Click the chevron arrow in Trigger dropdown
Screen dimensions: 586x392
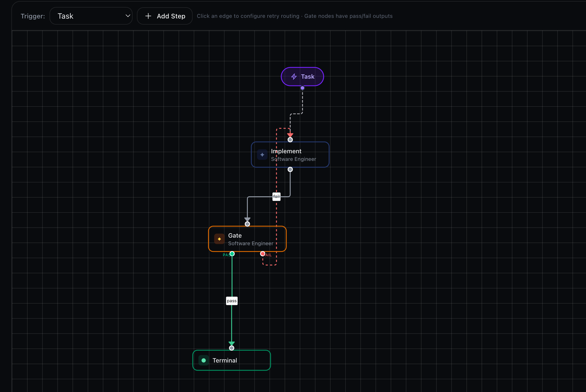(x=128, y=16)
